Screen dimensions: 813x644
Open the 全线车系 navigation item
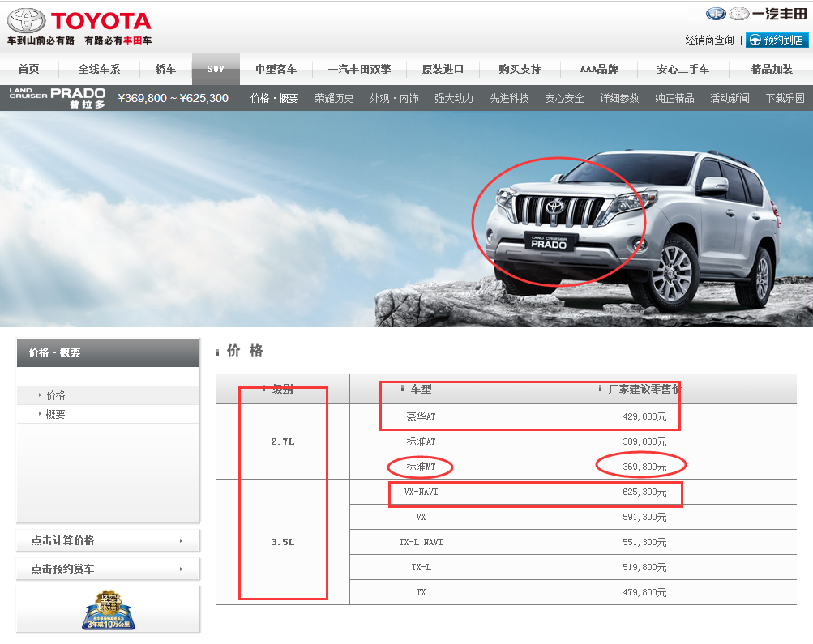99,69
